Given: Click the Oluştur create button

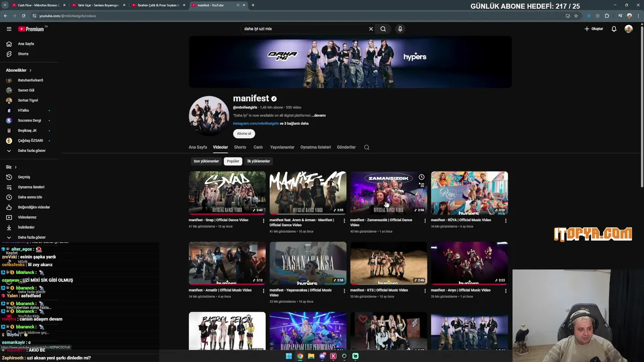Looking at the screenshot, I should coord(594,29).
